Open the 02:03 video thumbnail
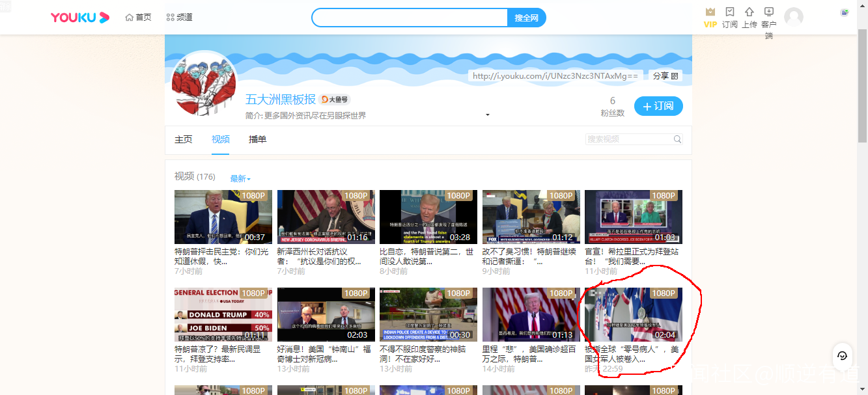The image size is (868, 395). [326, 315]
